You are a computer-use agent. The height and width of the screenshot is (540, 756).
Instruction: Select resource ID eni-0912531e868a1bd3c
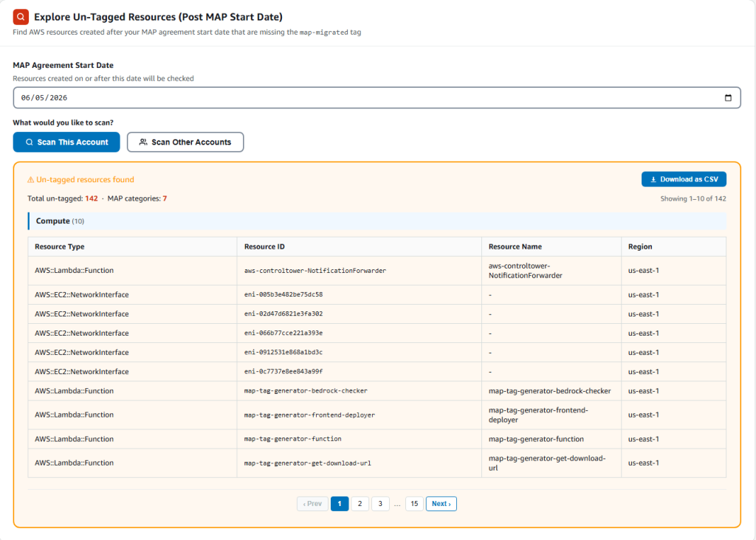(x=283, y=352)
